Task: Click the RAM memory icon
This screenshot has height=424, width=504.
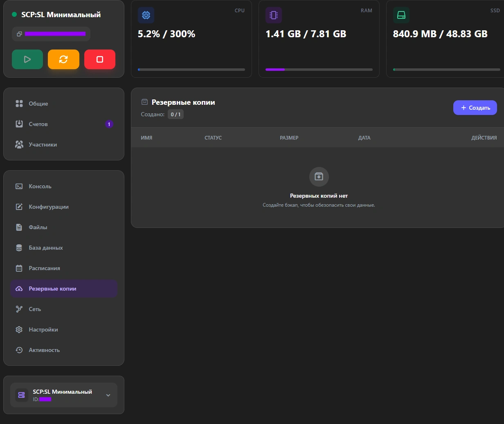Action: [274, 15]
